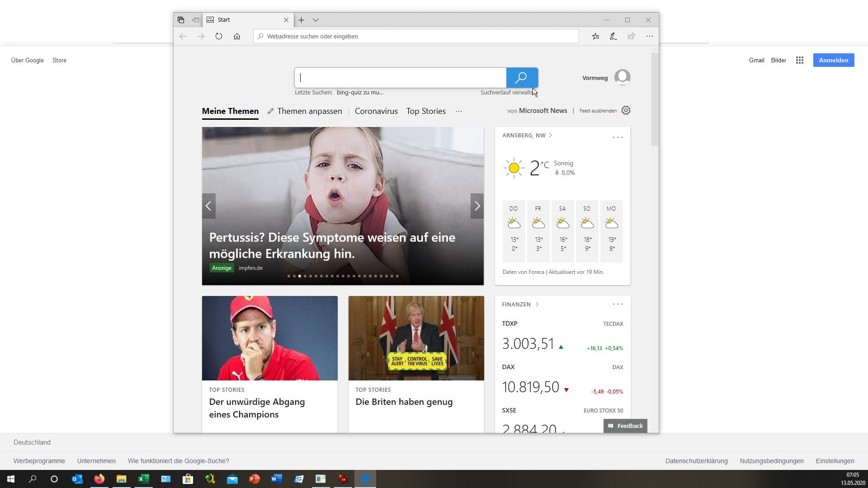
Task: Show next carousel story arrow
Action: pyautogui.click(x=477, y=206)
